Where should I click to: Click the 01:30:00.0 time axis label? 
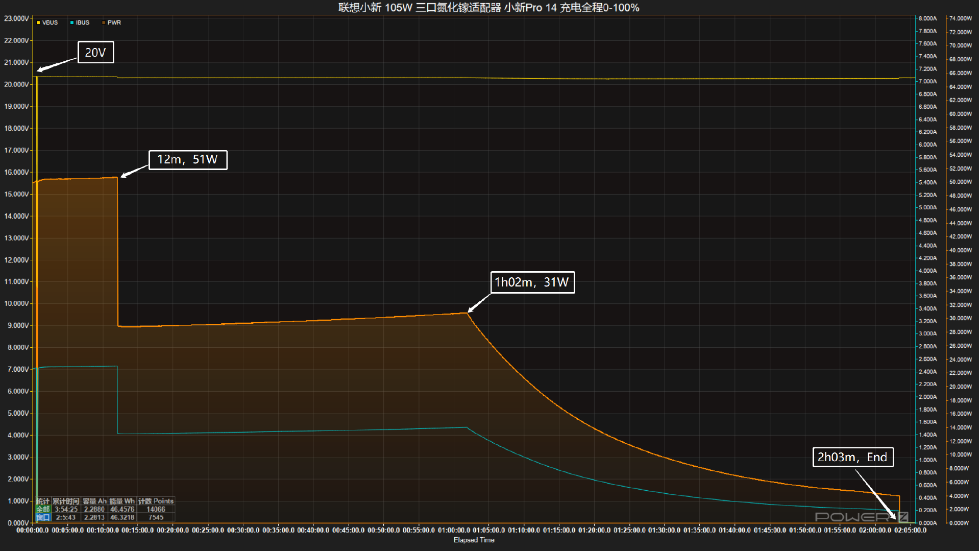pos(665,530)
